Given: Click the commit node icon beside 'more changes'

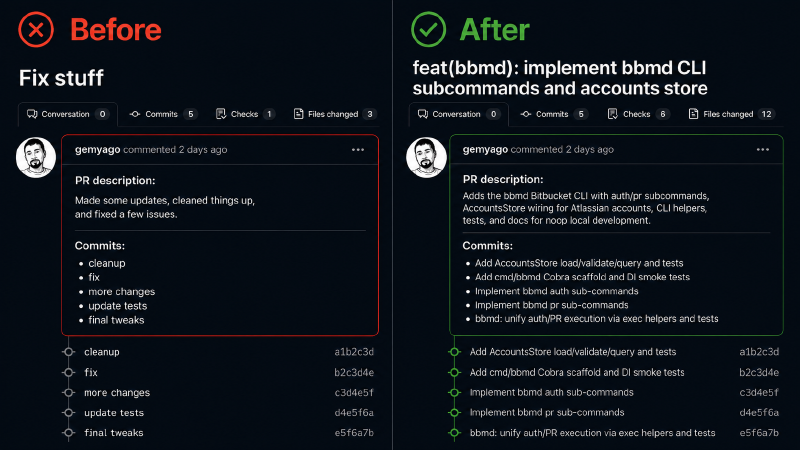Looking at the screenshot, I should pyautogui.click(x=68, y=392).
